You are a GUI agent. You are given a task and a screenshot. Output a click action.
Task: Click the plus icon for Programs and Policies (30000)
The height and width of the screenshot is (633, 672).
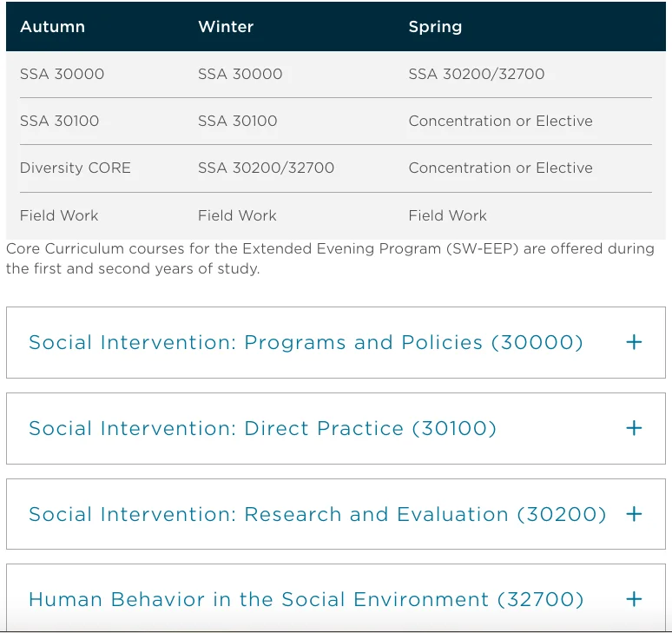(634, 342)
